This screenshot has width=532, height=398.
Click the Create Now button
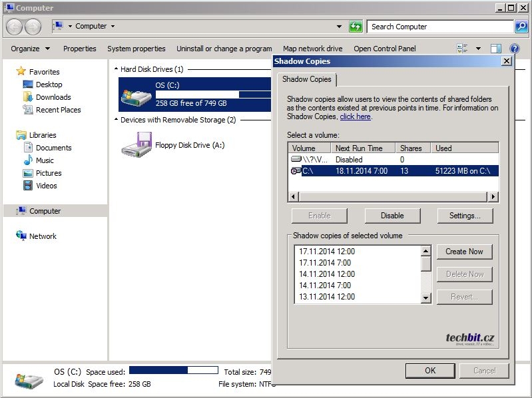[464, 252]
